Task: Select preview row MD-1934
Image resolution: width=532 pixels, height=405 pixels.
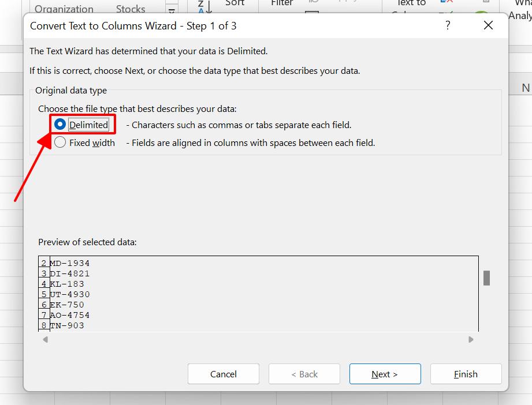Action: (69, 263)
